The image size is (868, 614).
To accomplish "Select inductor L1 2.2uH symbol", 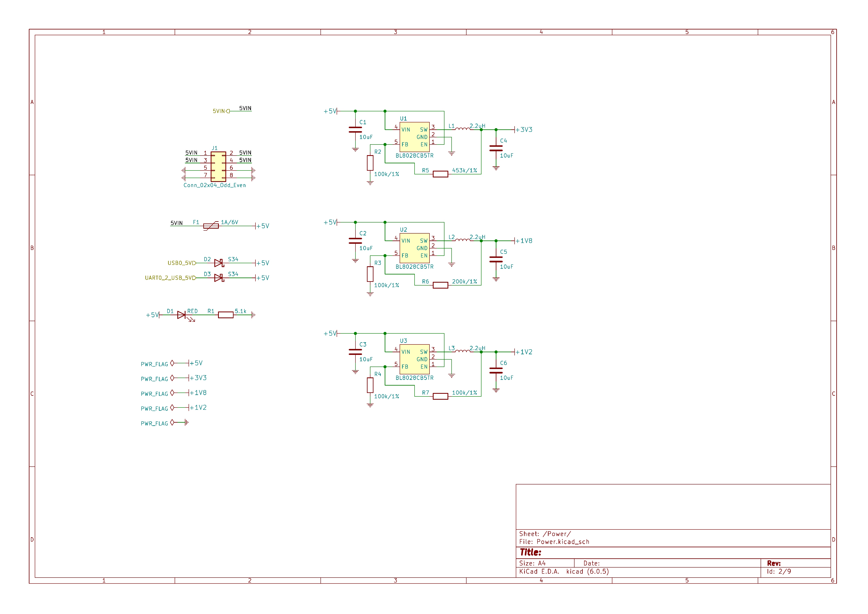I will 463,129.
